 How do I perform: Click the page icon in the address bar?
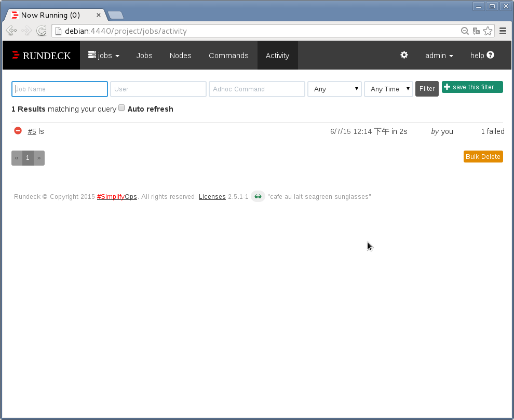coord(58,31)
